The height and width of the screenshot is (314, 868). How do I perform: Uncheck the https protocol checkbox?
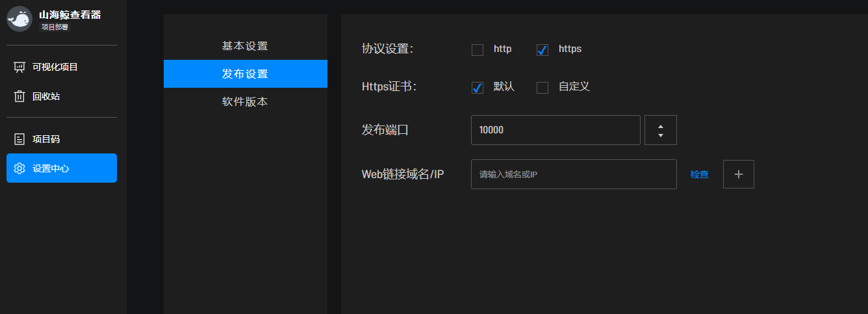point(542,50)
